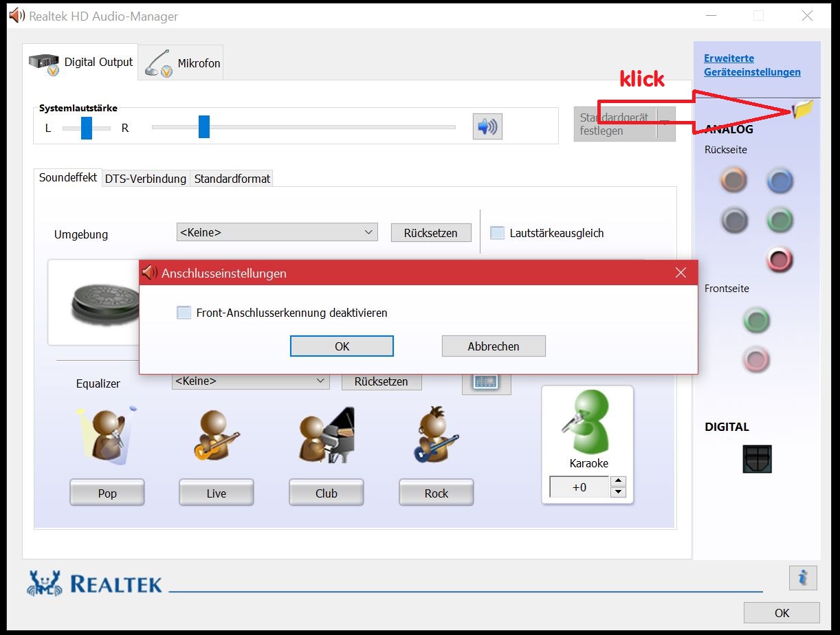Select the Club pianist equalizer icon

point(327,435)
